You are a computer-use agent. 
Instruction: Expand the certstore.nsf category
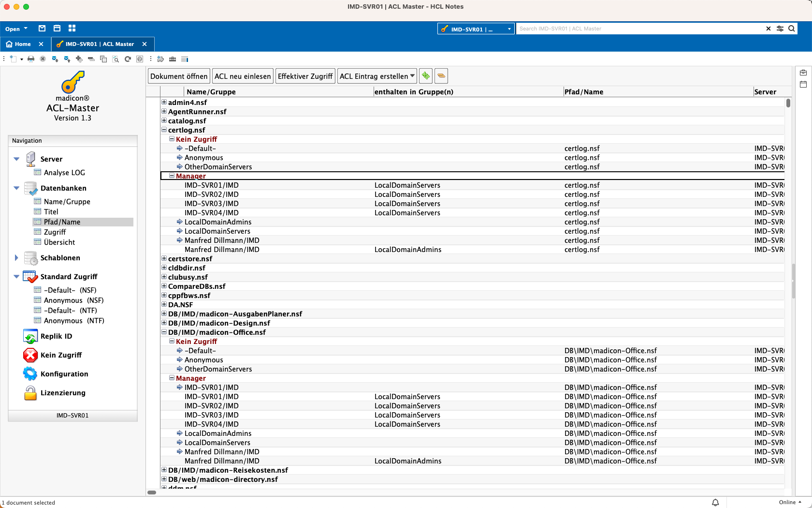pyautogui.click(x=164, y=258)
